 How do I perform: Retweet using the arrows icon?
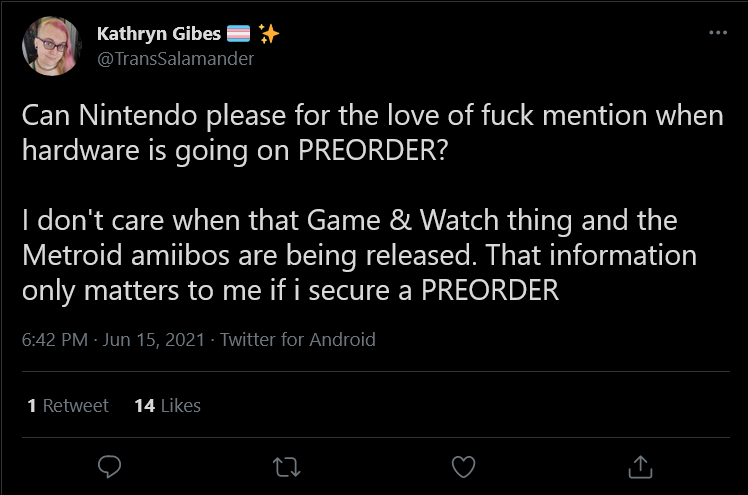click(x=286, y=467)
